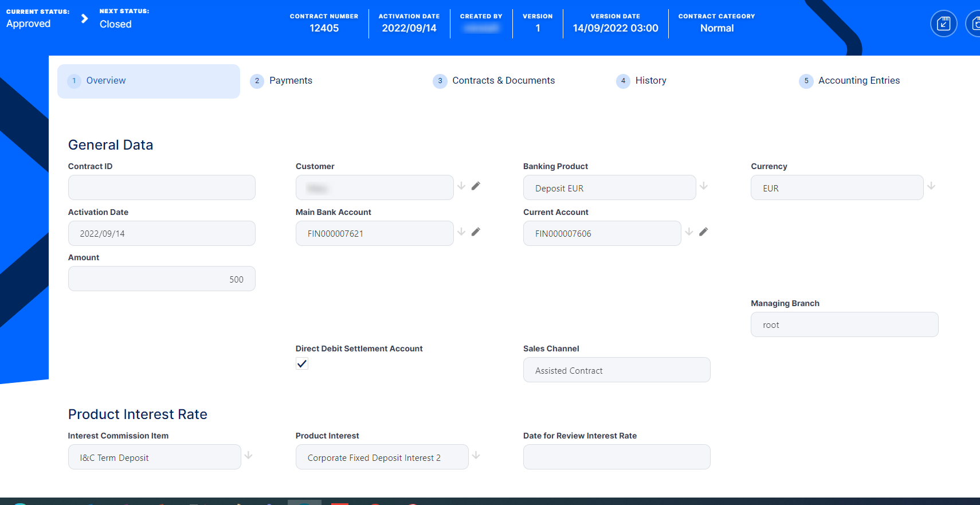Click the save-and-close icon in the header
The width and height of the screenshot is (980, 505).
point(943,24)
